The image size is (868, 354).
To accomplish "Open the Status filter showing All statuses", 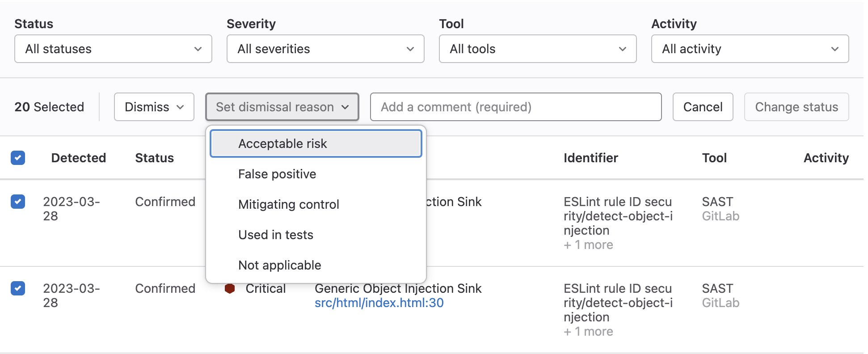I will [x=113, y=49].
